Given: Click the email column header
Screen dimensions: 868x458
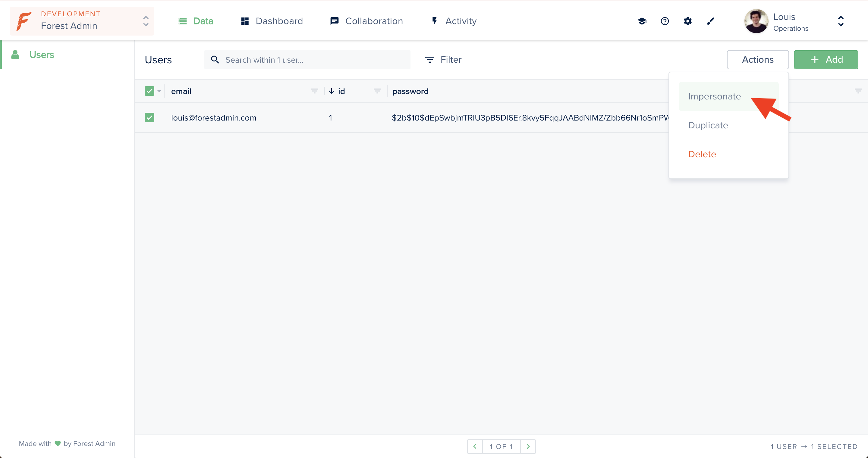Looking at the screenshot, I should (181, 91).
